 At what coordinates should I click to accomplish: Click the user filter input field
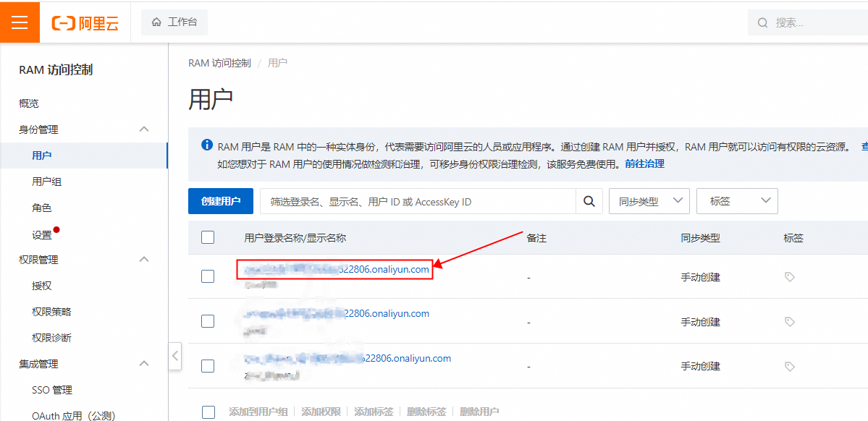(418, 202)
